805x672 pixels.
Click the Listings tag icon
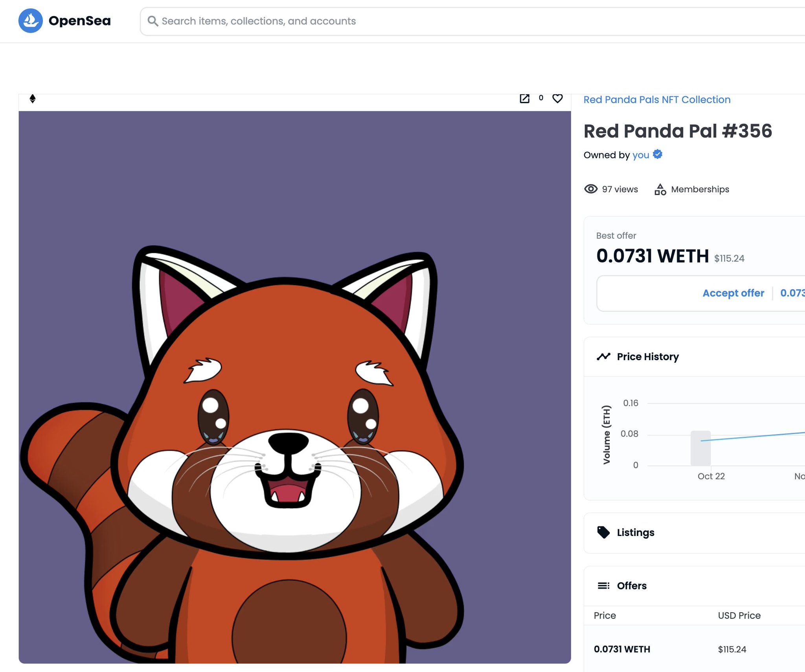point(603,532)
